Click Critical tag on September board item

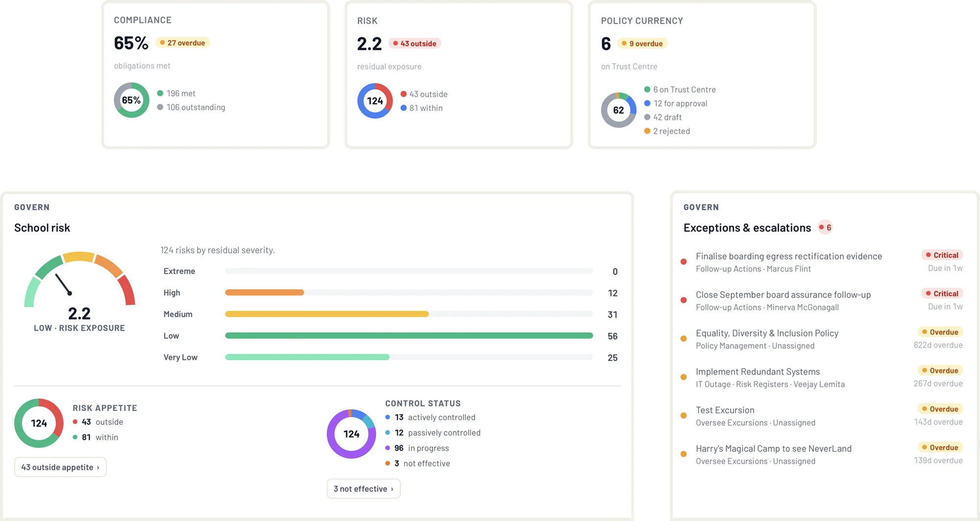tap(942, 294)
